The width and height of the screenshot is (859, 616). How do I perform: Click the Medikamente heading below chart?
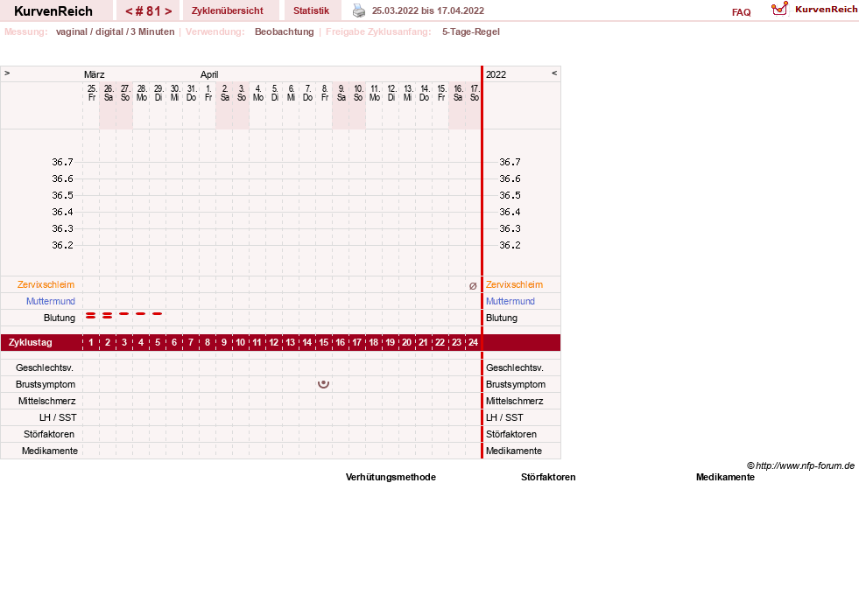(725, 477)
